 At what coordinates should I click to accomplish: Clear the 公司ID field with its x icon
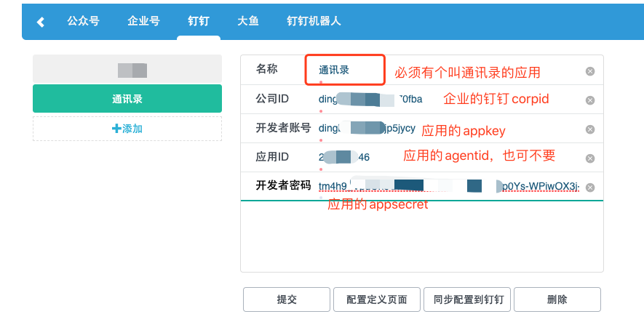click(x=590, y=100)
